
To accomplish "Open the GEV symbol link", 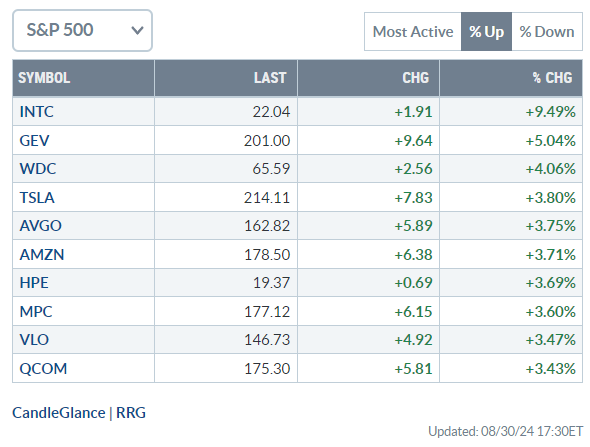I will coord(34,141).
